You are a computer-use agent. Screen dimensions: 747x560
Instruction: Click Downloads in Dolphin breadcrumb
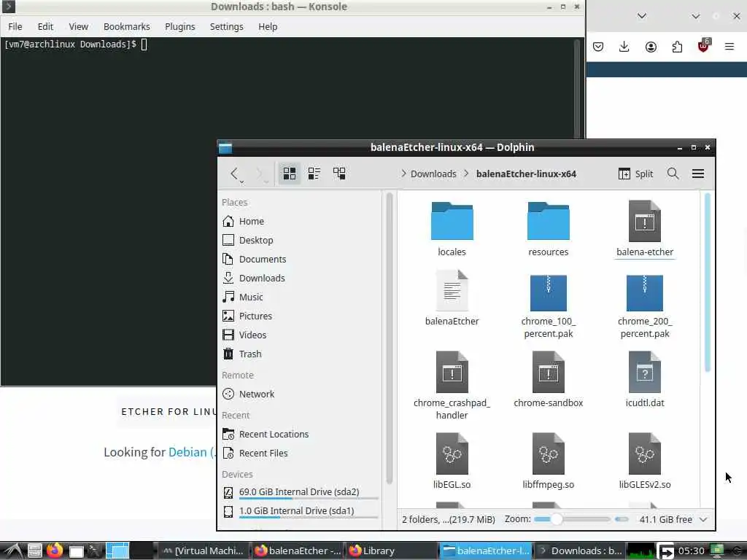(x=433, y=174)
